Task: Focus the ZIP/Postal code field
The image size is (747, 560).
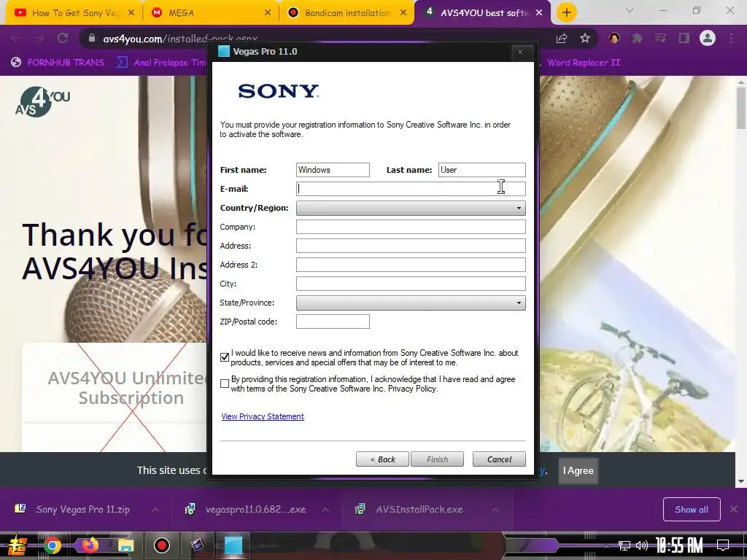Action: pyautogui.click(x=333, y=322)
